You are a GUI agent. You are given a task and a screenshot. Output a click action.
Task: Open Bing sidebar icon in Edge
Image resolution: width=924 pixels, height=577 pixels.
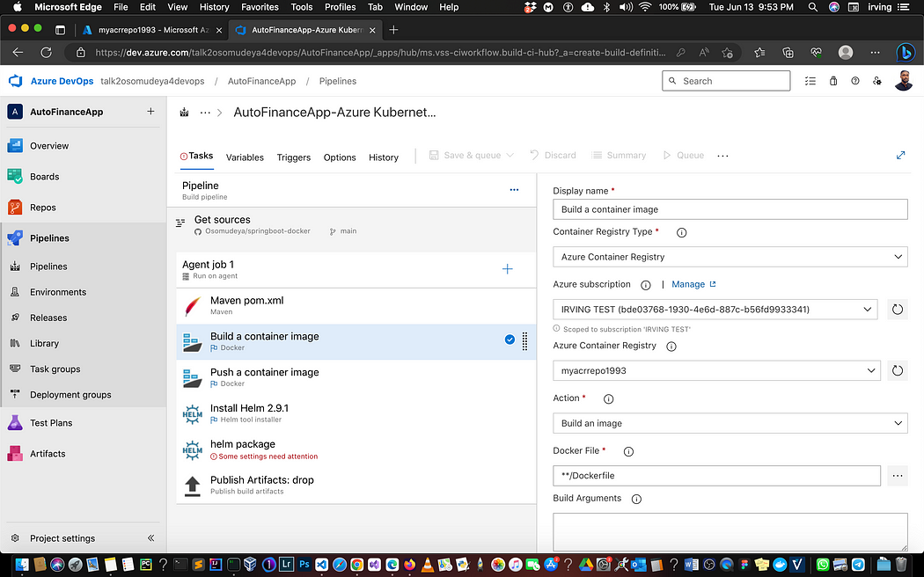906,53
